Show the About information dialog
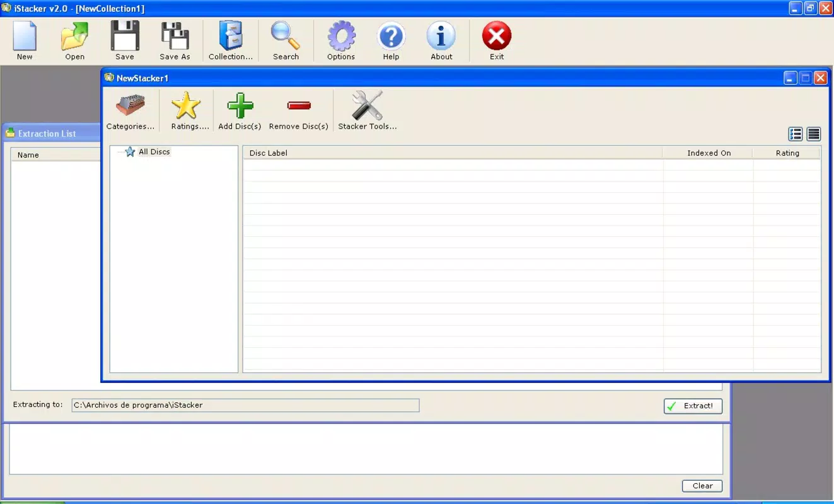Viewport: 834px width, 504px height. (441, 41)
